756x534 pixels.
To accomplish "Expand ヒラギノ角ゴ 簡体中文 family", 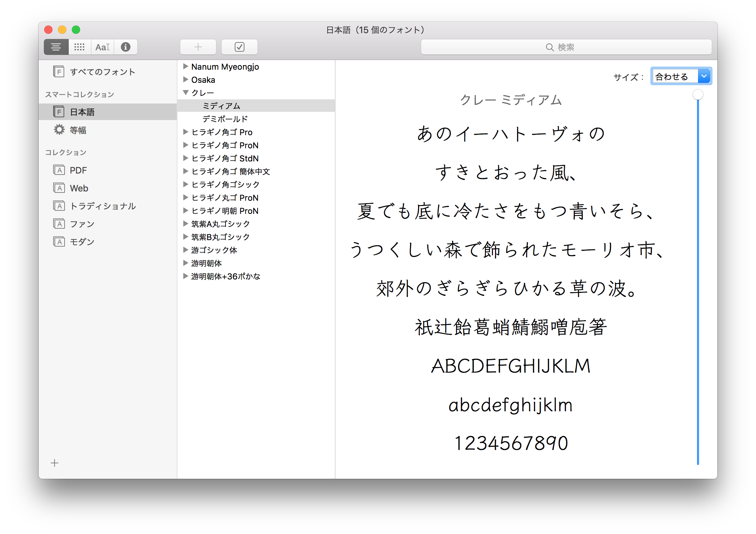I will point(186,171).
